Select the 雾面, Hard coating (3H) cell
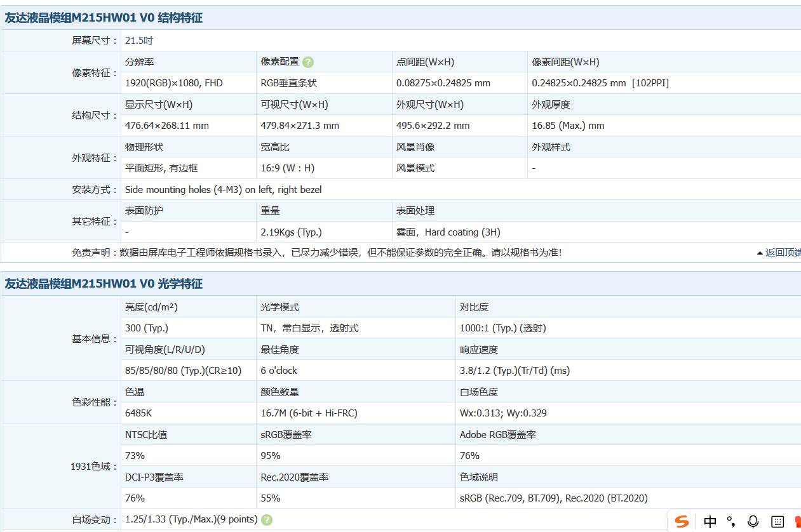This screenshot has width=801, height=532. [x=448, y=232]
